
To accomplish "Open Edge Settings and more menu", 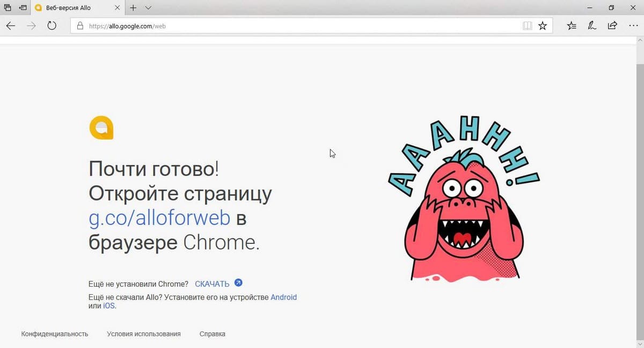I will [x=633, y=25].
